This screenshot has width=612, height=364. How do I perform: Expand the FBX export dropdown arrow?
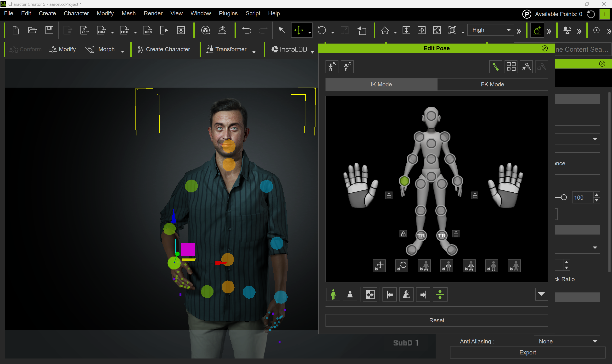tap(135, 33)
